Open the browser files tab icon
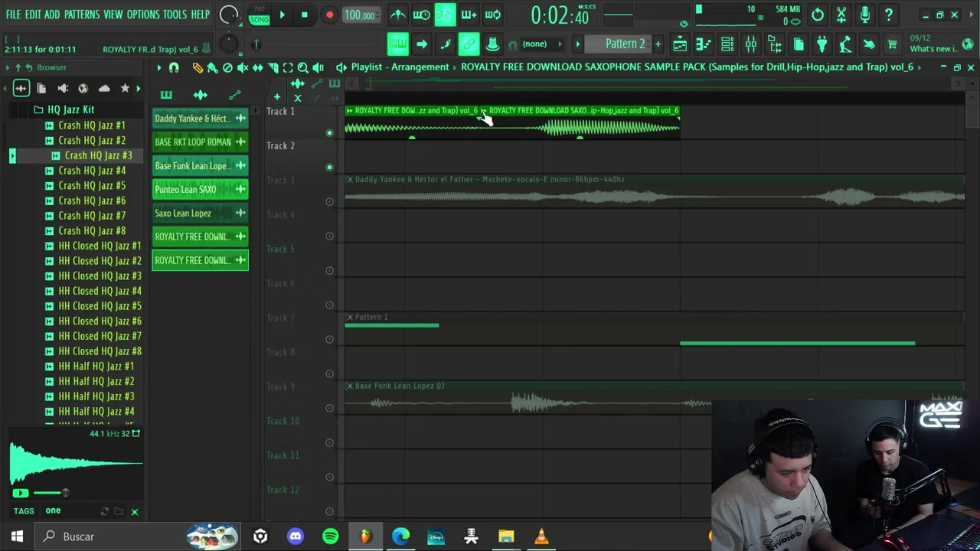This screenshot has width=980, height=551. [41, 89]
